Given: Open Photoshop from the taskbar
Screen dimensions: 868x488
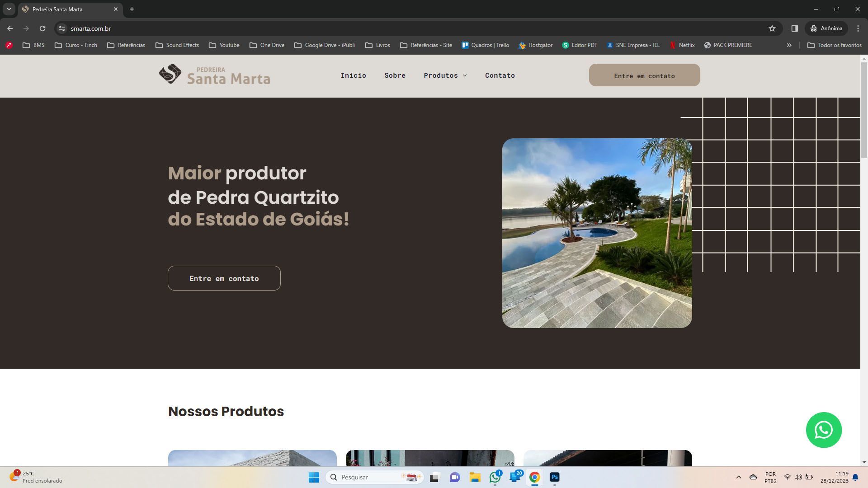Looking at the screenshot, I should [555, 477].
